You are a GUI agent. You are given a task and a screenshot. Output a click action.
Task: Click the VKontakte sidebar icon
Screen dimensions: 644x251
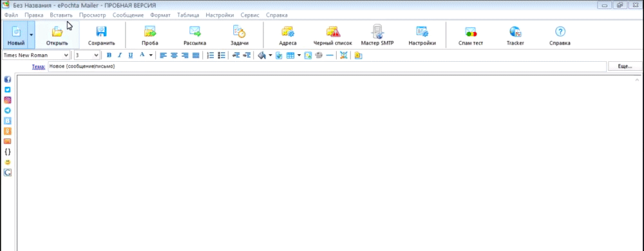(7, 121)
